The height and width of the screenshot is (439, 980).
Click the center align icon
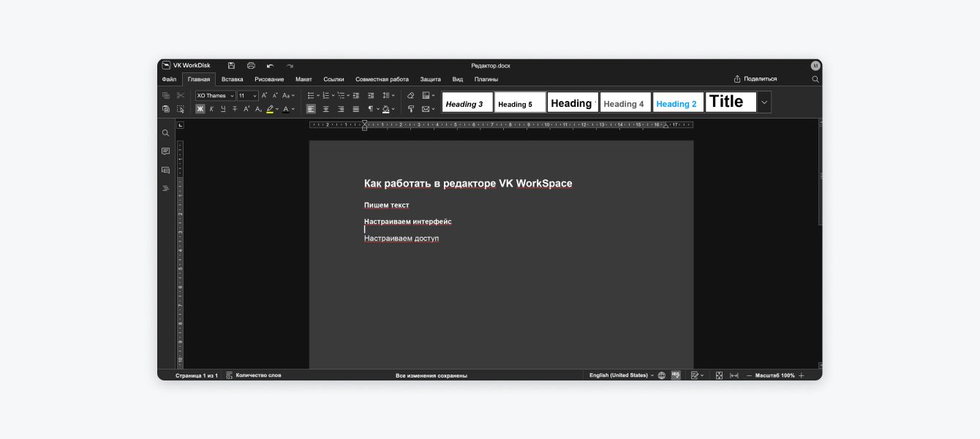(326, 109)
